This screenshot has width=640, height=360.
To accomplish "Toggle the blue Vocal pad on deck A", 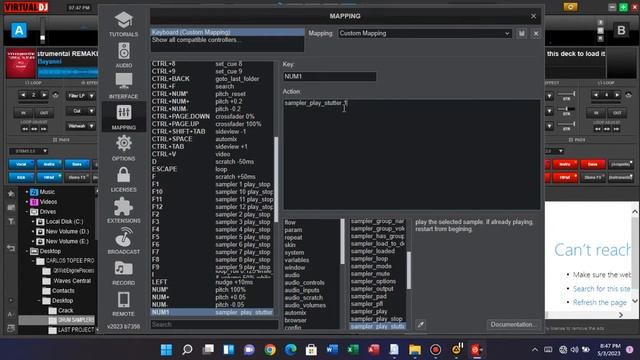I will 21,164.
